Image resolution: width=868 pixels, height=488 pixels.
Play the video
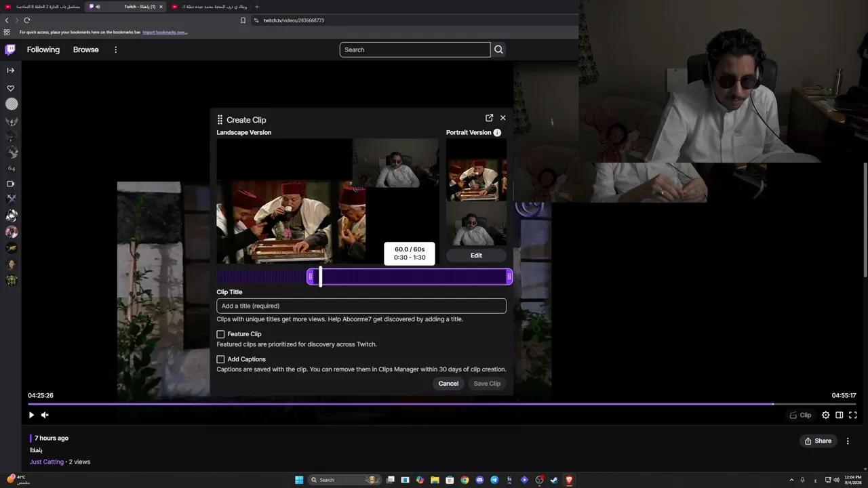click(x=31, y=415)
